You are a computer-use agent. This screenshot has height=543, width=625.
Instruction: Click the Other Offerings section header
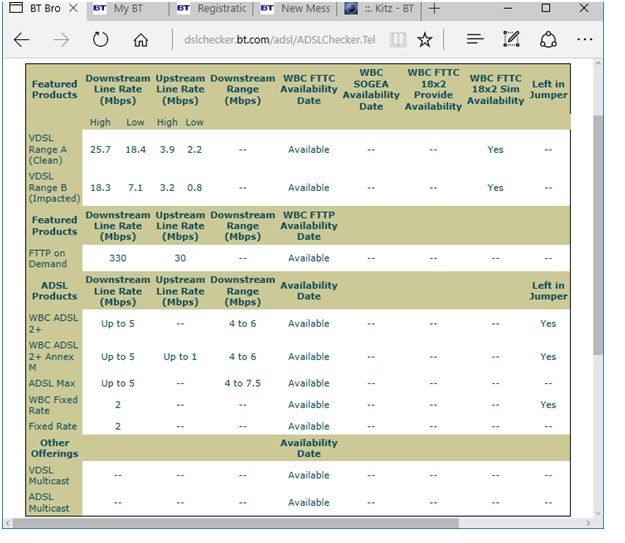(x=55, y=448)
